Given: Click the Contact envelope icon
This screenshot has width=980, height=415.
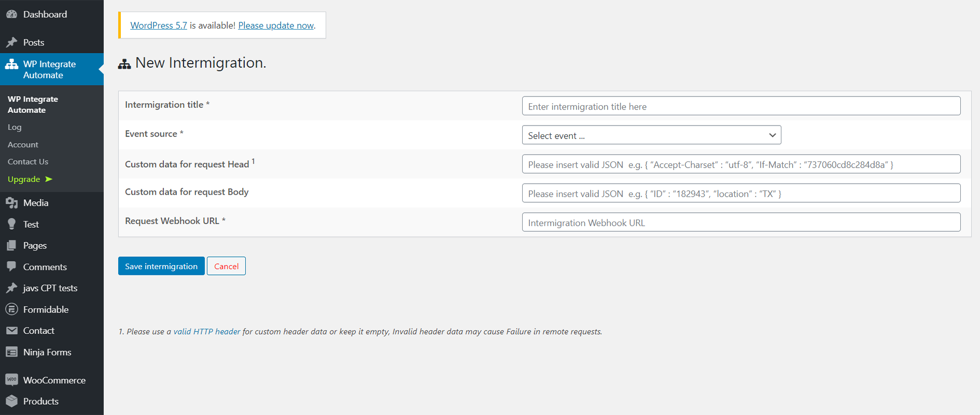Looking at the screenshot, I should click(11, 330).
